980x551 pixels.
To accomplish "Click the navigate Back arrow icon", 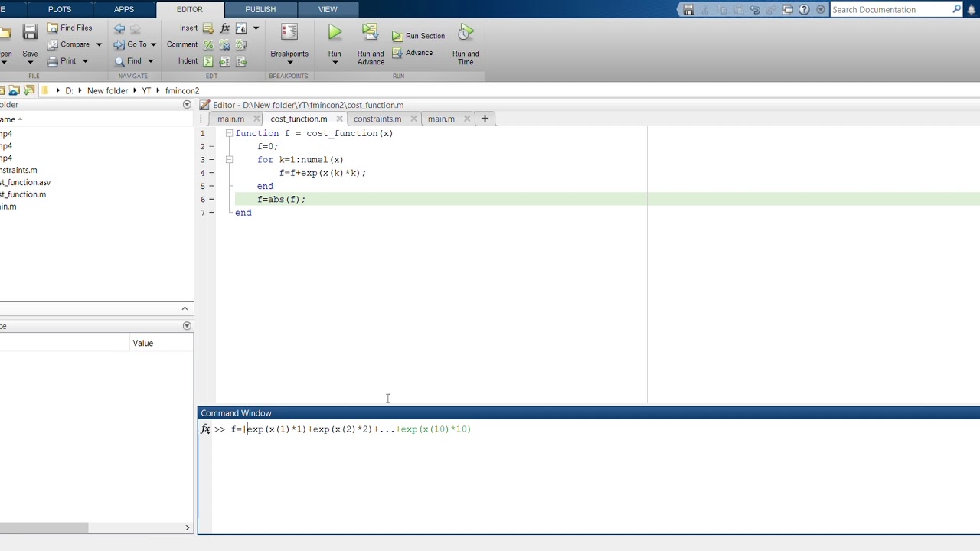I will tap(119, 28).
